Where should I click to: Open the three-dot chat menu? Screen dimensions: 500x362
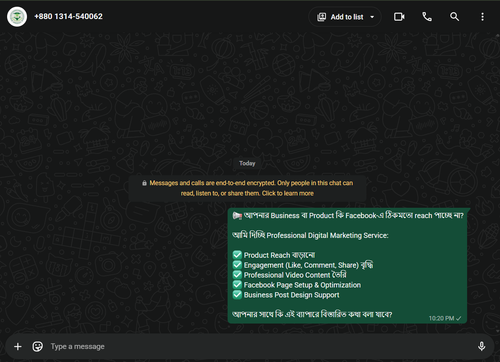[x=482, y=17]
